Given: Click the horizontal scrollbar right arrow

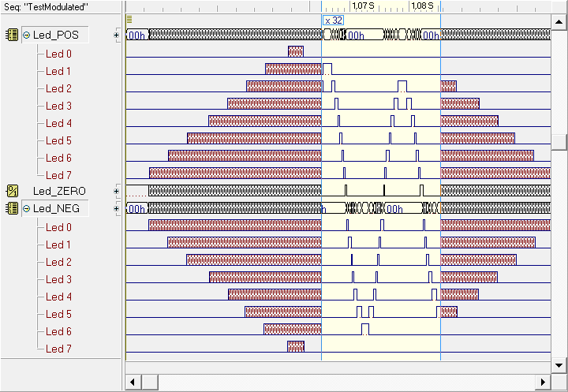Looking at the screenshot, I should click(543, 382).
